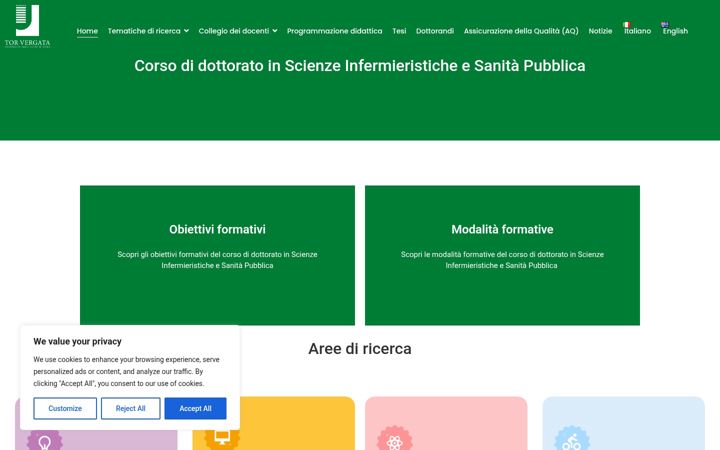Open the Obiettivi formativi card

[217, 255]
